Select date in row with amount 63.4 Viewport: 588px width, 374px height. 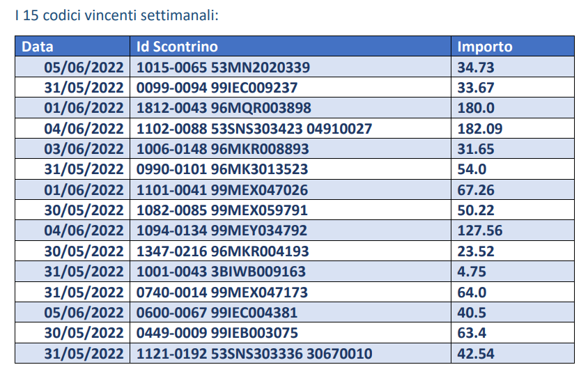[x=84, y=333]
